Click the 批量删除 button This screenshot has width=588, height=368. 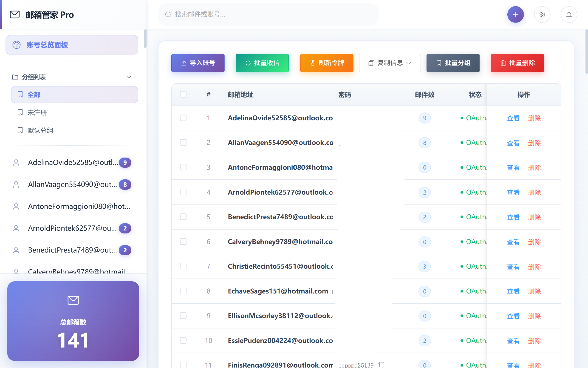tap(517, 63)
